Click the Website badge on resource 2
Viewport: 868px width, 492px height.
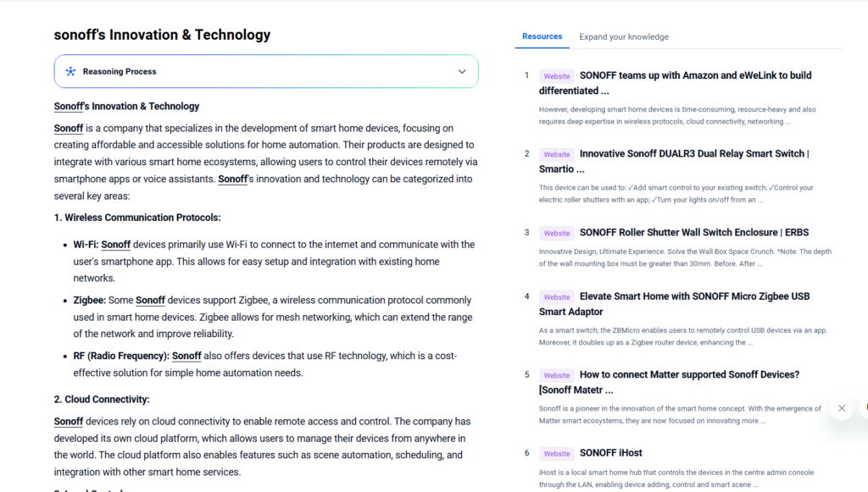click(x=557, y=155)
